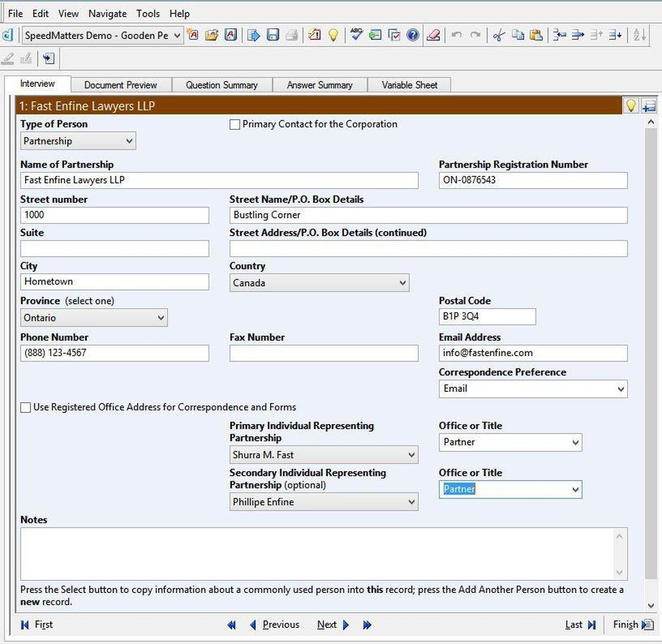Click the blue arrow page icon in second toolbar row
The width and height of the screenshot is (662, 644).
[x=48, y=58]
